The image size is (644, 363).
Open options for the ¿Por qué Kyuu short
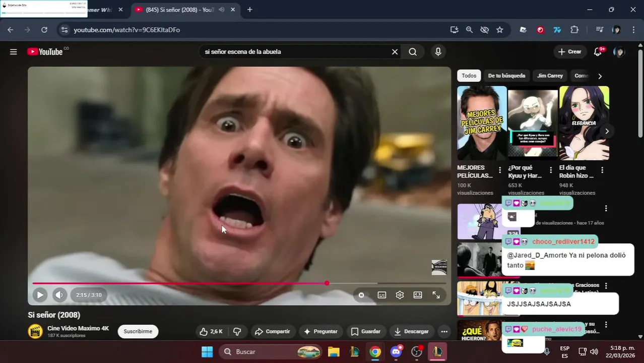tap(551, 170)
